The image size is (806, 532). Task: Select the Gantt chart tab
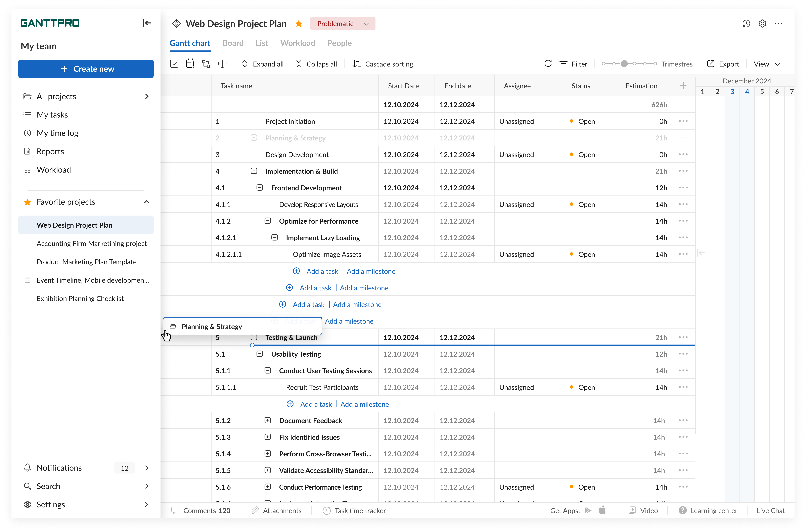tap(190, 43)
